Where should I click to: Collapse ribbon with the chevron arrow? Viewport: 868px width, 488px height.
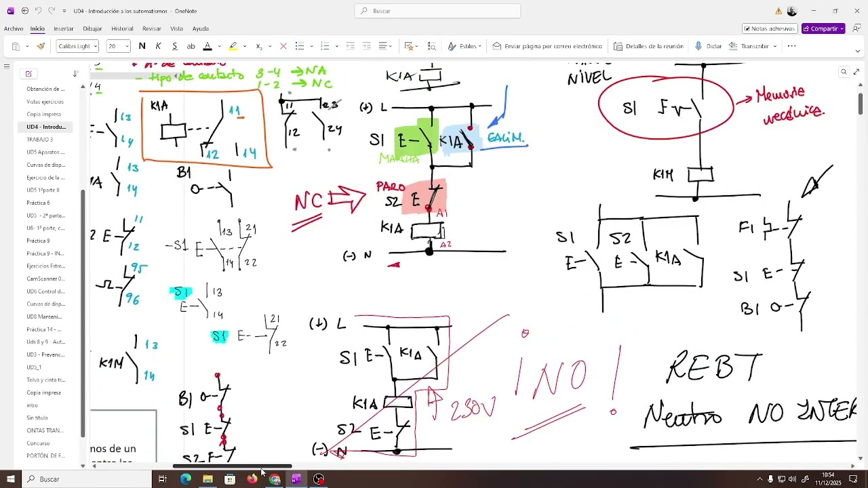pyautogui.click(x=859, y=51)
